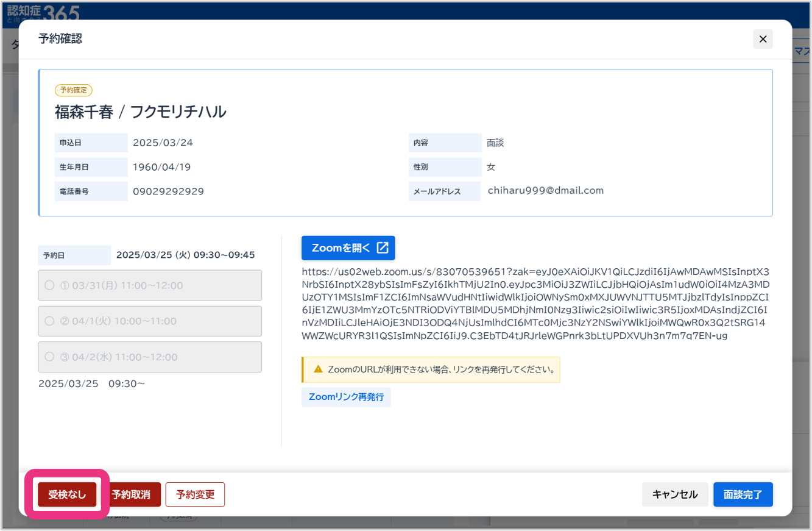Click the external-link icon on Zoomを開く

pos(383,248)
